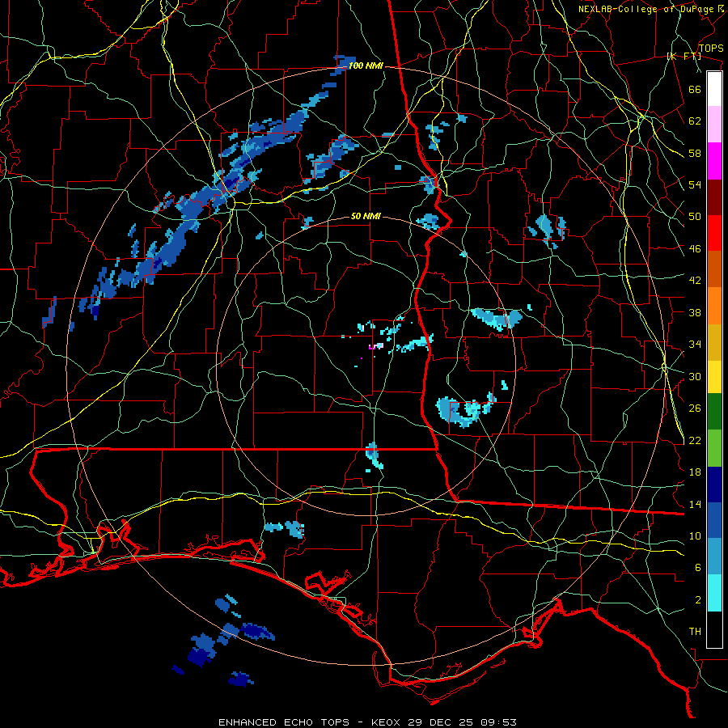Click the legend label "TH"
This screenshot has height=728, width=728.
[695, 632]
